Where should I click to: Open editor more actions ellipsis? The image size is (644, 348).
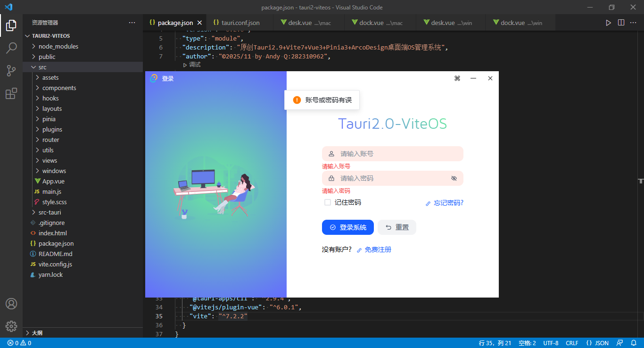(633, 23)
